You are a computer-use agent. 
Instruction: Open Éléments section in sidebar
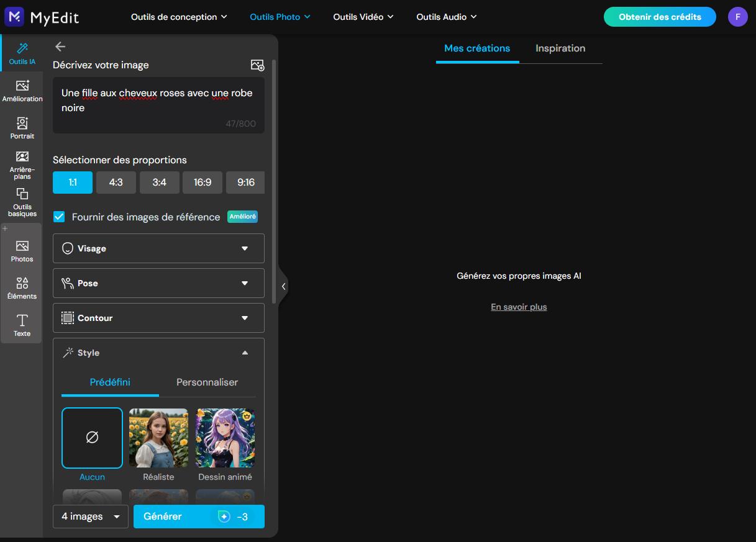coord(22,288)
